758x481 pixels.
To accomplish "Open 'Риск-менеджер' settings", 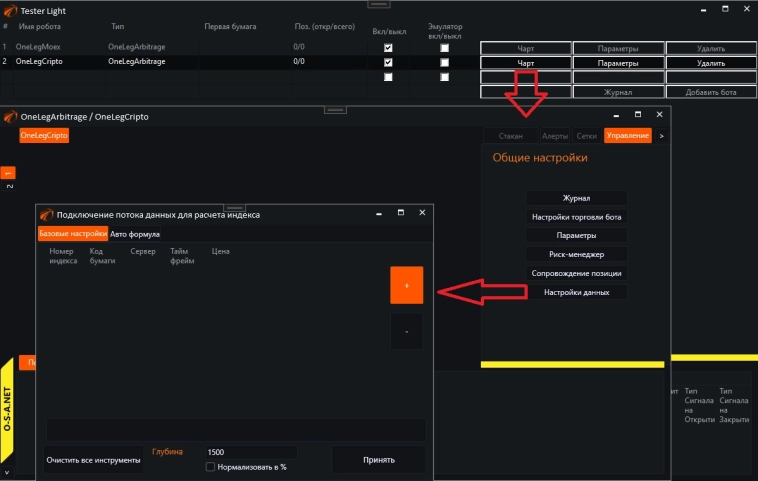I will click(576, 254).
